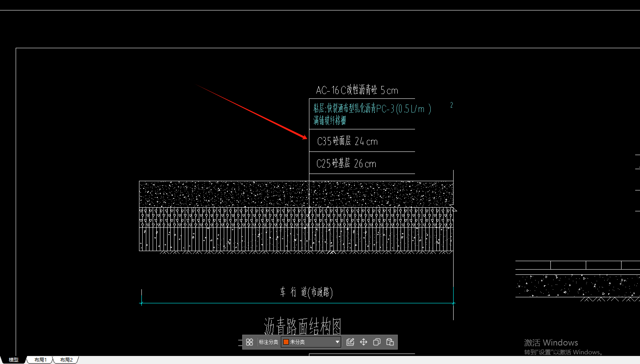640x364 pixels.
Task: Select the 沥青路面结构图 title text
Action: click(303, 326)
